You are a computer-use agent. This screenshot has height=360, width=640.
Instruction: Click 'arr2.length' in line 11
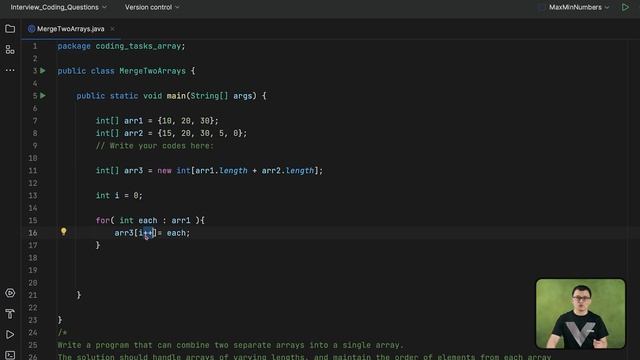click(288, 171)
